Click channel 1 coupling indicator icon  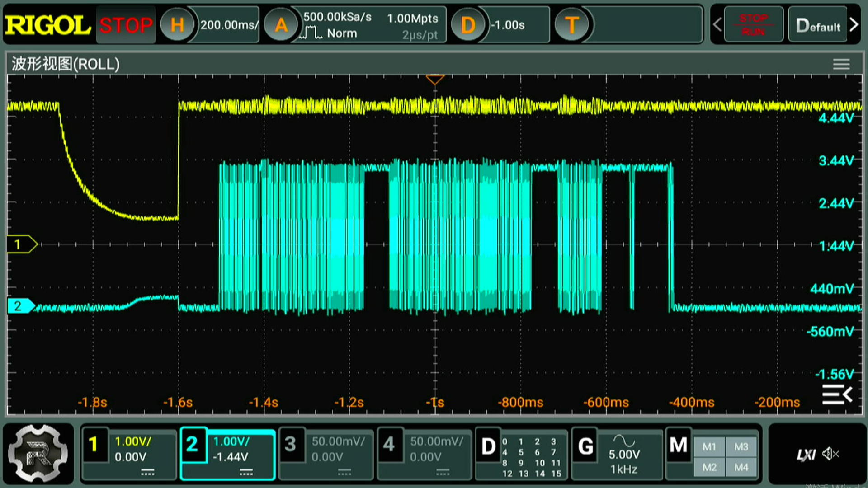[147, 473]
